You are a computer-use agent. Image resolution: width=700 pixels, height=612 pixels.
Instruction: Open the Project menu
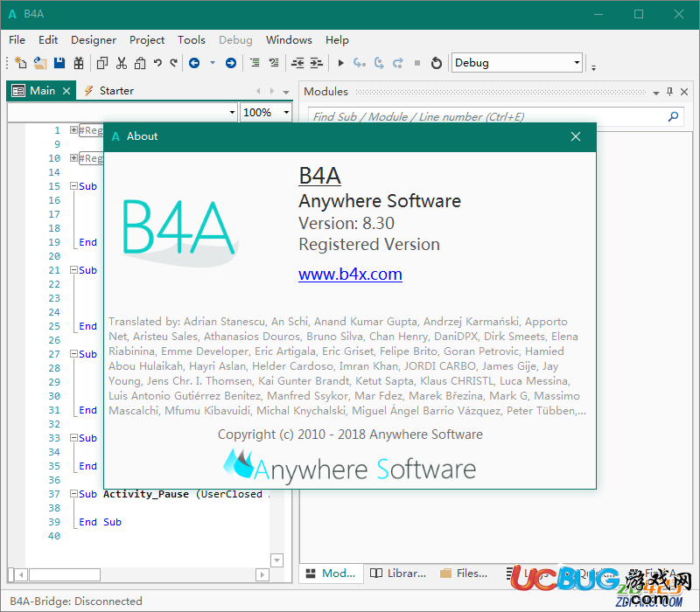point(147,40)
